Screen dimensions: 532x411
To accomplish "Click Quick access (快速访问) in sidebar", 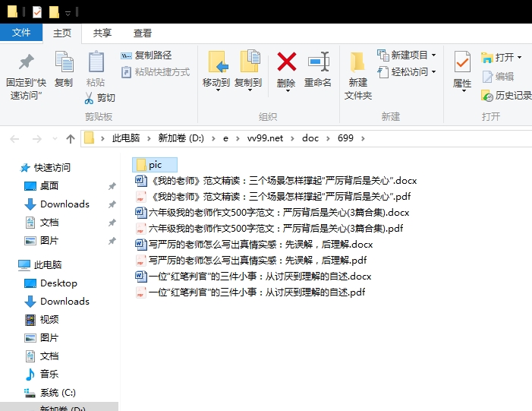I will coord(45,168).
